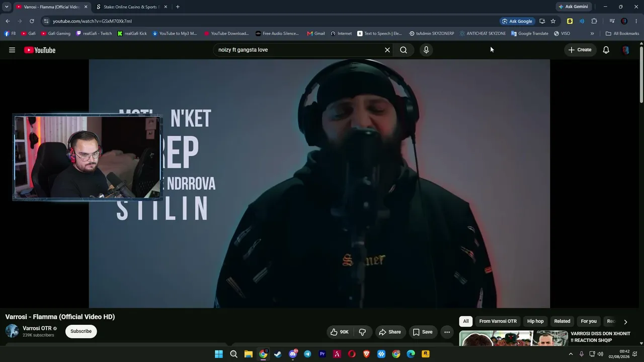Start voice search with the microphone
The image size is (644, 362).
click(x=426, y=50)
